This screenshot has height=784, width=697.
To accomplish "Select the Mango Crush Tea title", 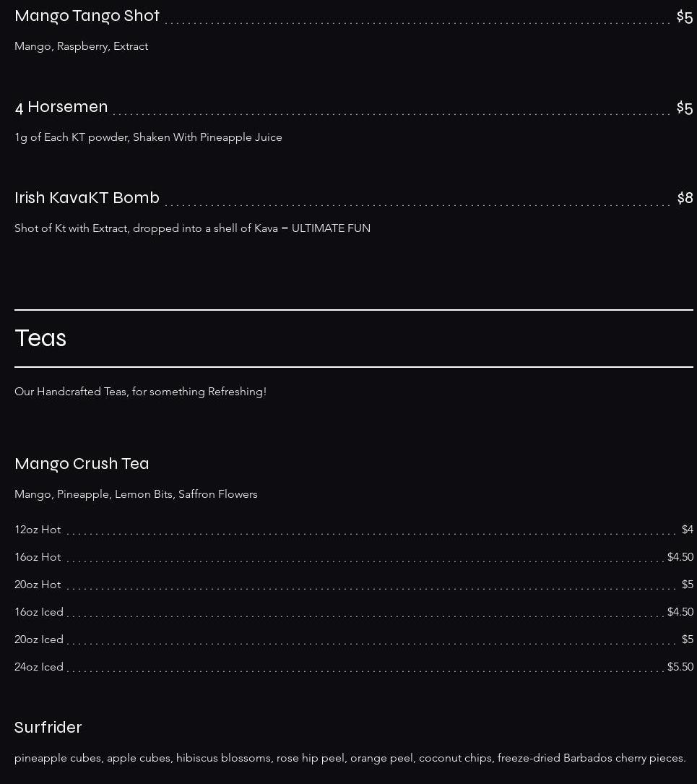I will [82, 464].
